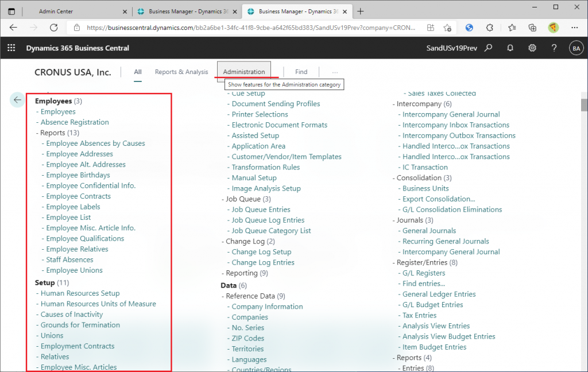Click the split screen apps icon in address bar
This screenshot has width=588, height=372.
[x=431, y=28]
